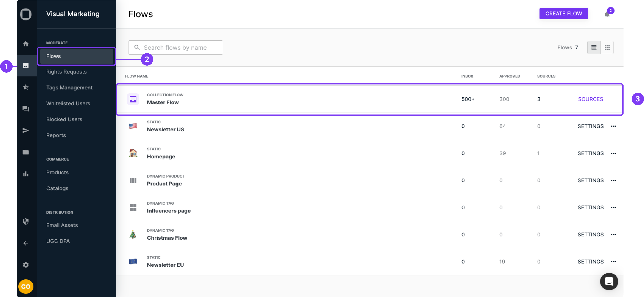
Task: Click the CREATE FLOW button
Action: 564,13
